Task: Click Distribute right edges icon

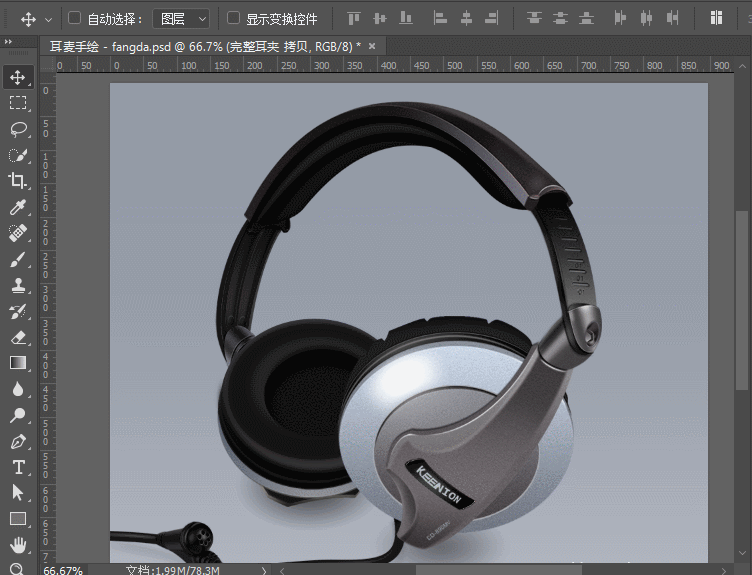Action: (672, 19)
